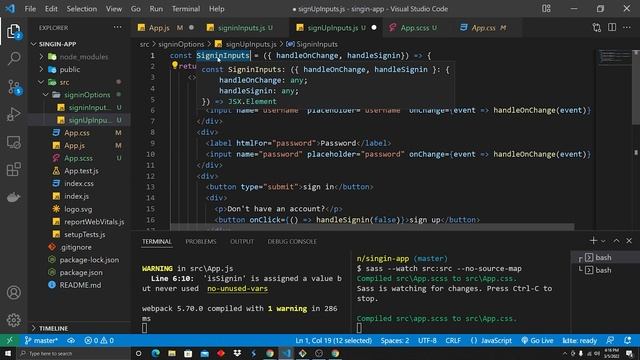Click the feedback icon in status bar
The image size is (640, 360).
610,340
